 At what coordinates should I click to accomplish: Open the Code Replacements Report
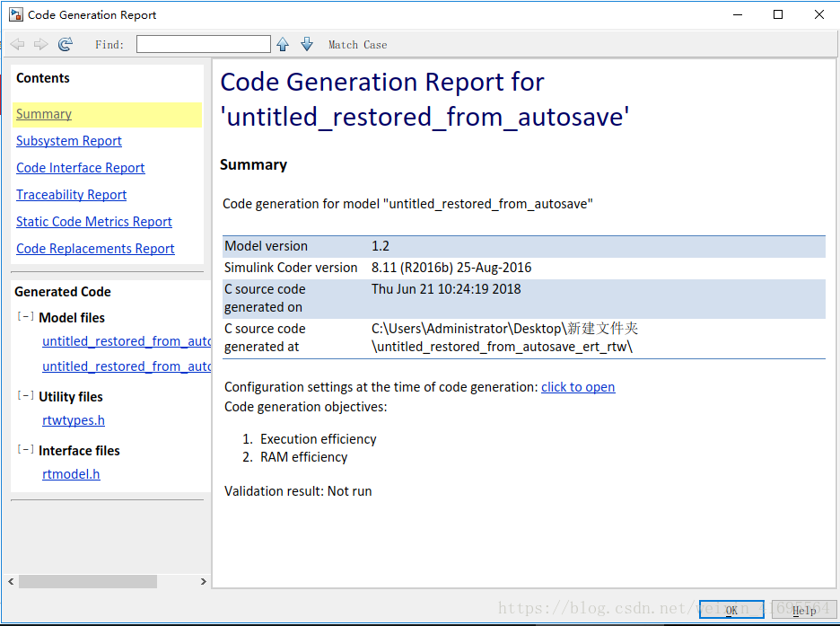click(x=95, y=249)
